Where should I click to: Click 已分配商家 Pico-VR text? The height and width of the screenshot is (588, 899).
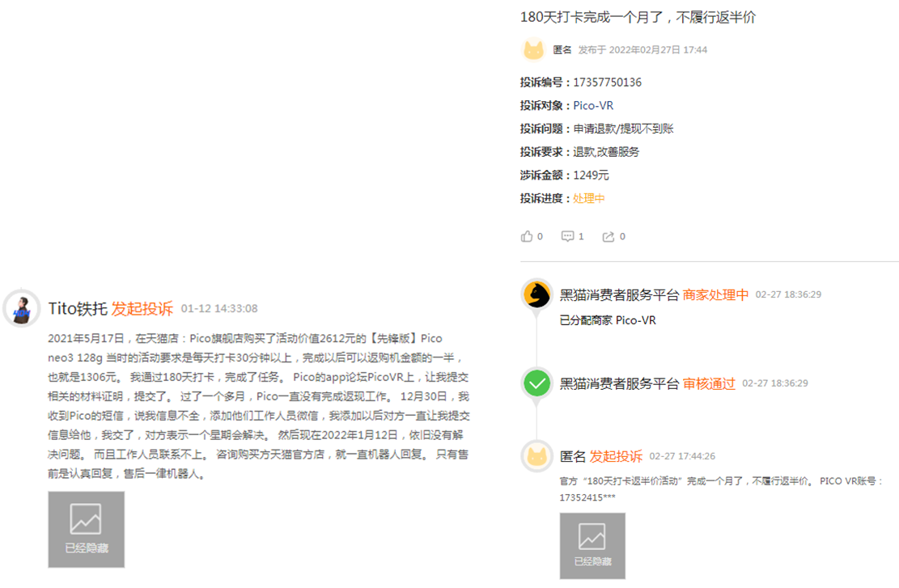coord(608,320)
